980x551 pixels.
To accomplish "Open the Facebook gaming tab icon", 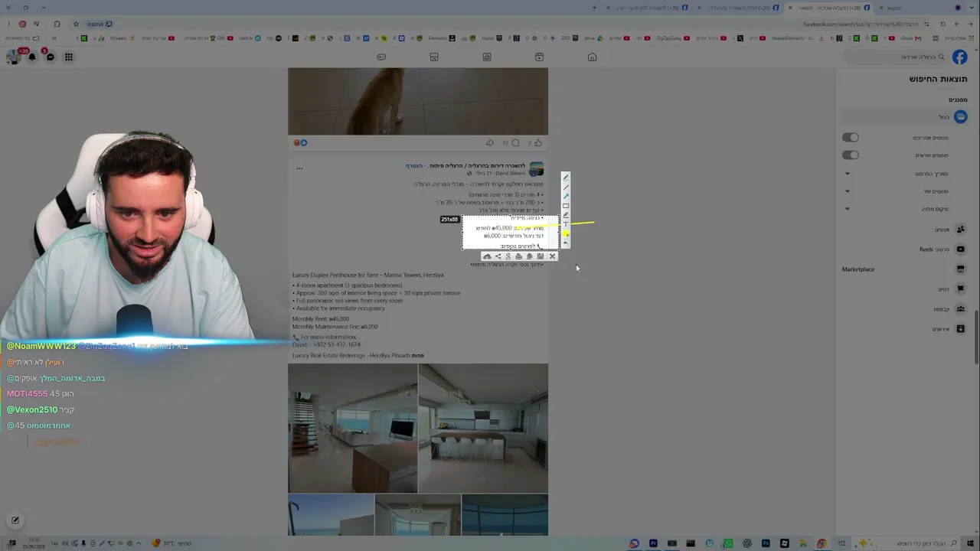I will 381,57.
